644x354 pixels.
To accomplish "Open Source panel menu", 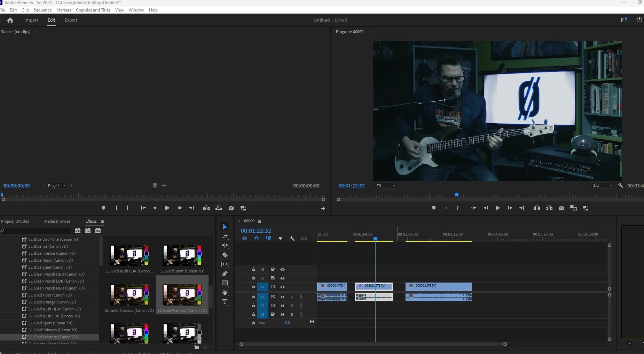I will 35,32.
